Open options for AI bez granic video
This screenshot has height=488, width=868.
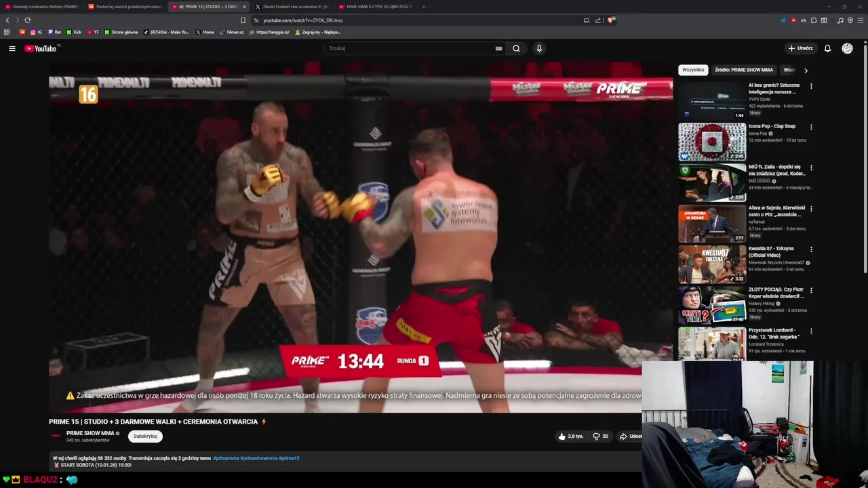coord(811,86)
